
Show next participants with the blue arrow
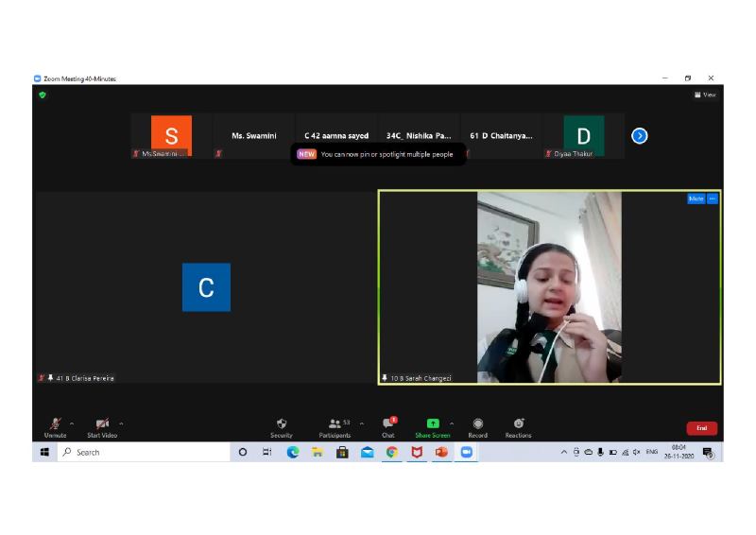pos(639,136)
